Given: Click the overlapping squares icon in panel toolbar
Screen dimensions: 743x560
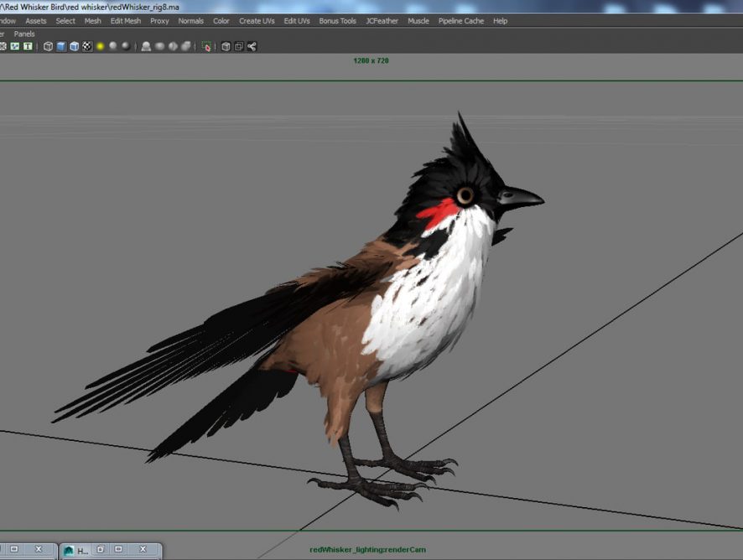Looking at the screenshot, I should pyautogui.click(x=239, y=47).
